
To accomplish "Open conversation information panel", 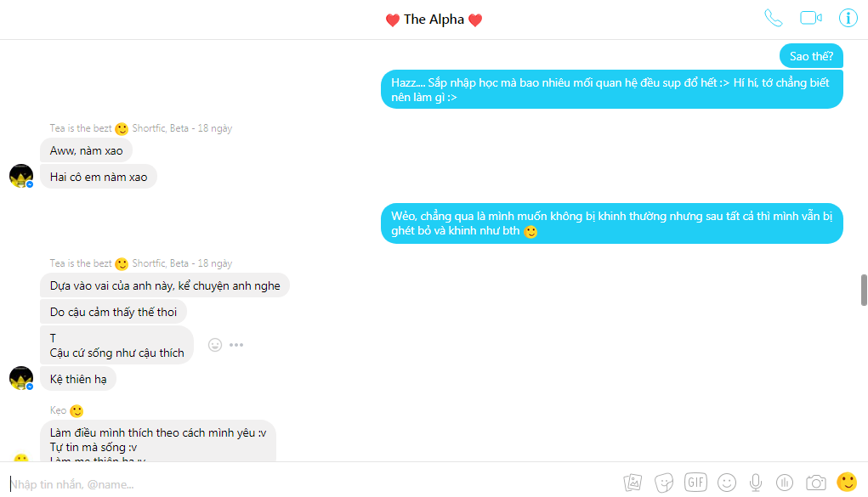I will click(848, 18).
